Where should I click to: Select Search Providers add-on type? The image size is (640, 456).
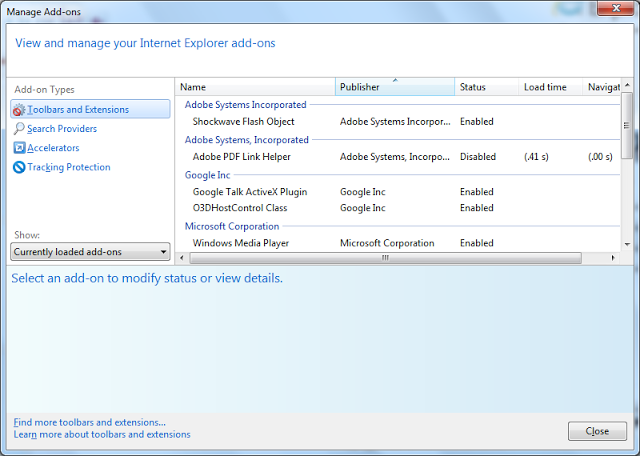[62, 129]
